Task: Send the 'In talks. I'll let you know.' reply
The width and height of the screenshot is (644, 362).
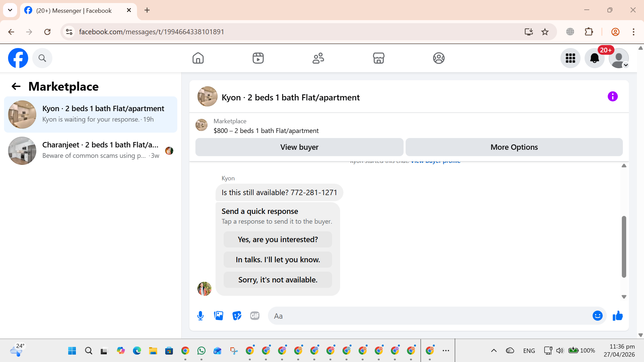Action: click(278, 260)
